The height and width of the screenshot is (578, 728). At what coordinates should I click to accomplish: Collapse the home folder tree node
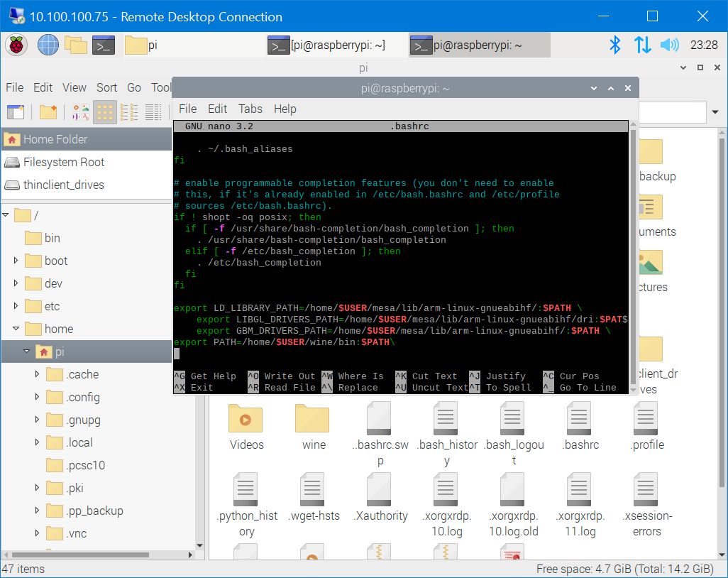[x=16, y=329]
